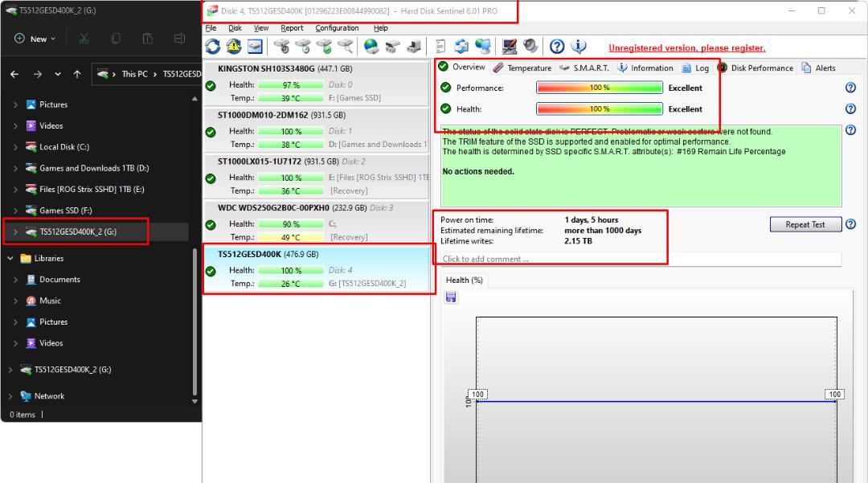The image size is (868, 483).
Task: Open the Configuration menu
Action: pos(337,27)
